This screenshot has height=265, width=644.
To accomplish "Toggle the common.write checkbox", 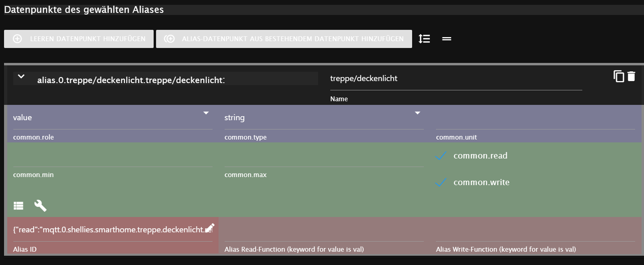I will (x=441, y=182).
